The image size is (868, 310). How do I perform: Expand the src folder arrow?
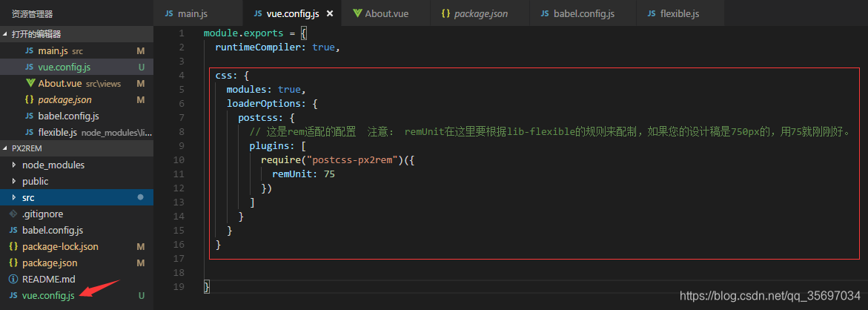[14, 197]
